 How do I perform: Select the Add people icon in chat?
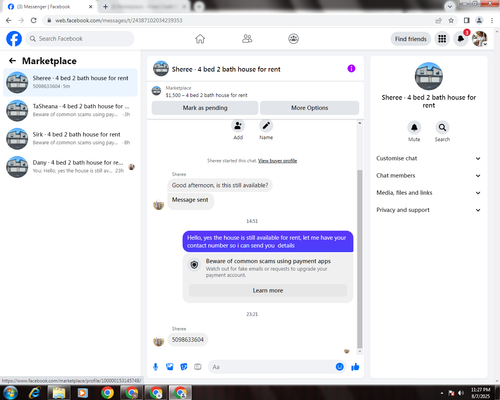coord(238,126)
